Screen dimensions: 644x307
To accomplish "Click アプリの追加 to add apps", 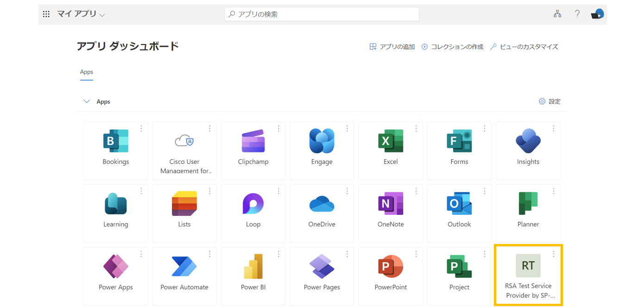I will coord(392,47).
